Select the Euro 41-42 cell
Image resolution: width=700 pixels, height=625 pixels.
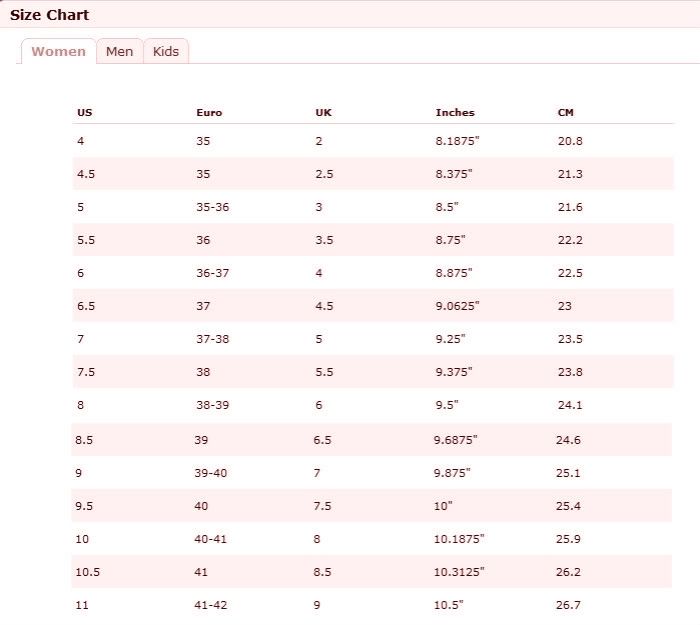pyautogui.click(x=211, y=605)
